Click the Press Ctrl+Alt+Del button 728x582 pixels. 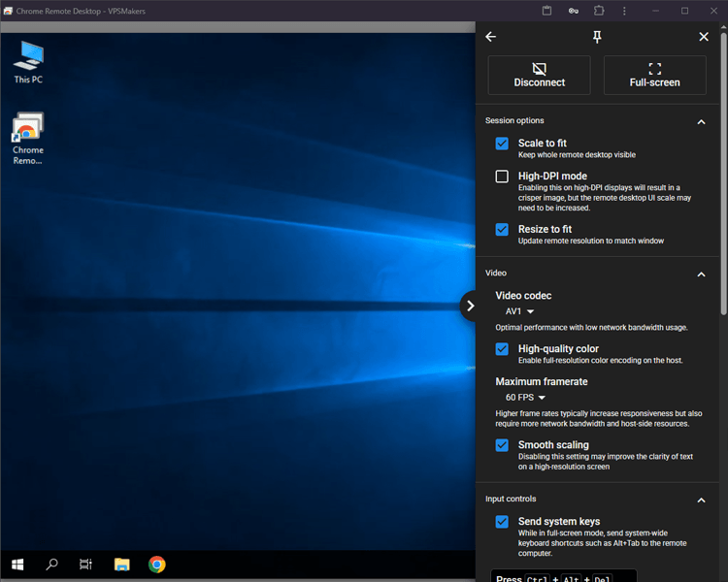point(564,576)
